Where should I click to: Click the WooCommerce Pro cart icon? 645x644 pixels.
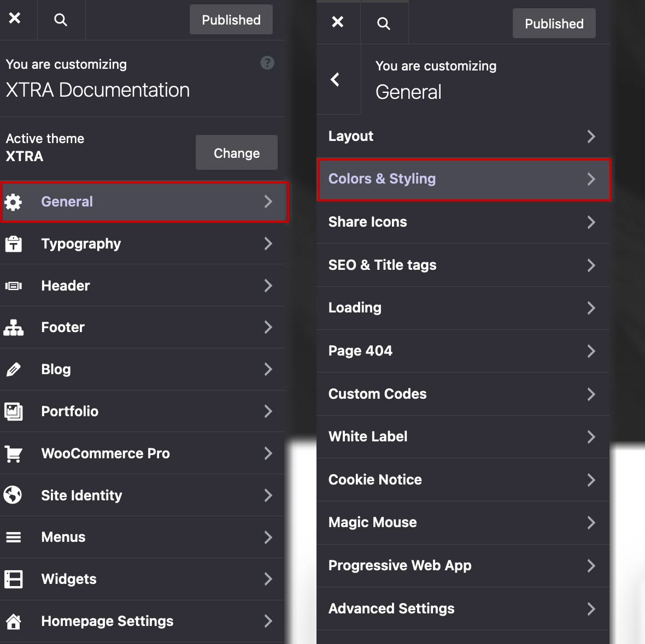pos(13,453)
